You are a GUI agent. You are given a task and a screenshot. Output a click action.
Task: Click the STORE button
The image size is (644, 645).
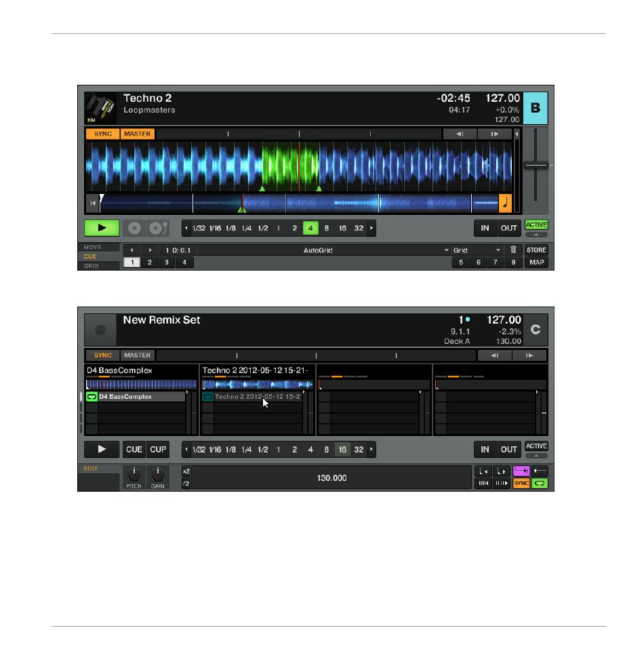point(536,250)
